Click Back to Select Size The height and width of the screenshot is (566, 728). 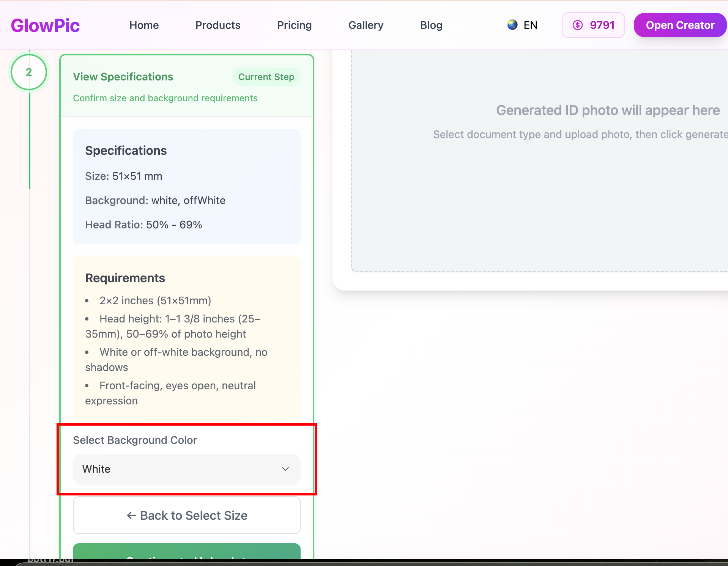tap(186, 515)
